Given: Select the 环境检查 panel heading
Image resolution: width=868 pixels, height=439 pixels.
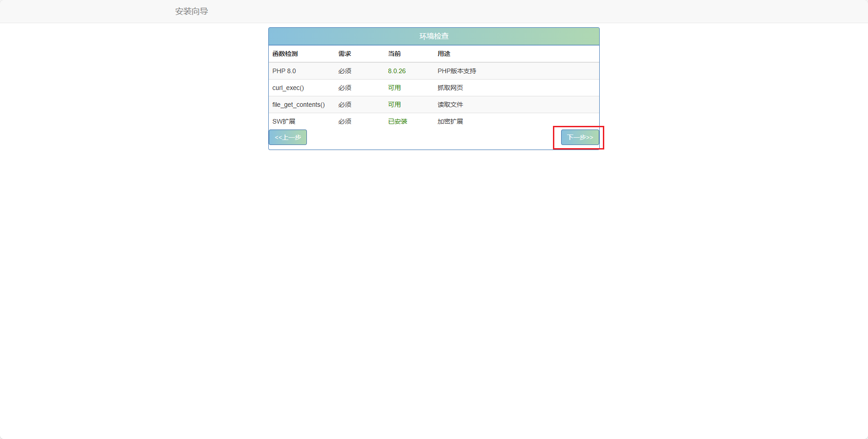Looking at the screenshot, I should click(434, 36).
